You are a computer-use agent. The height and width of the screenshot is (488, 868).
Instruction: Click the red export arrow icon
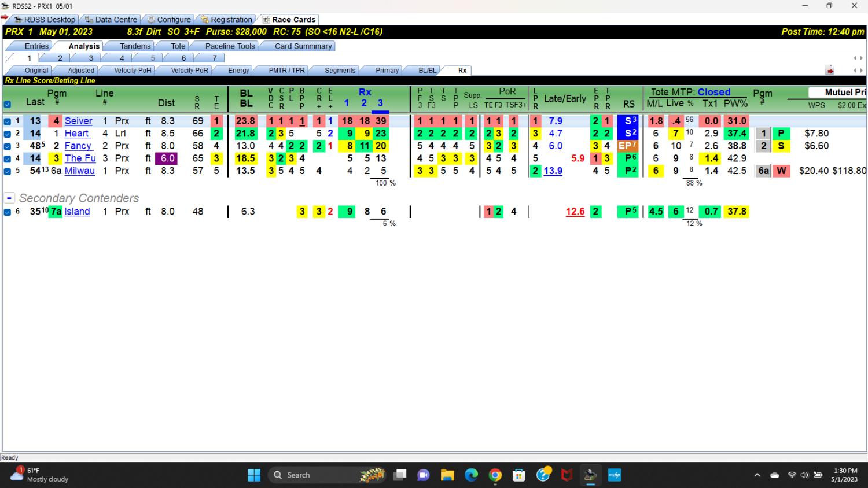pyautogui.click(x=830, y=71)
